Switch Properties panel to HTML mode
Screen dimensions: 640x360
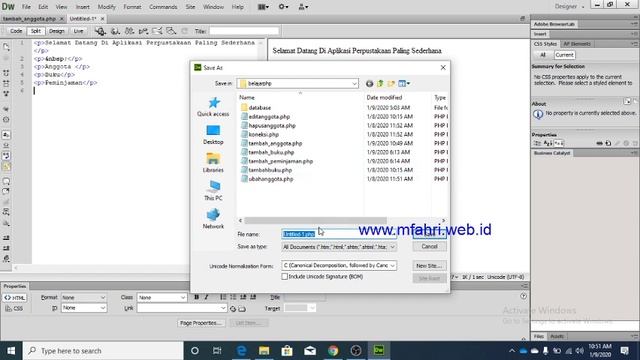click(15, 298)
